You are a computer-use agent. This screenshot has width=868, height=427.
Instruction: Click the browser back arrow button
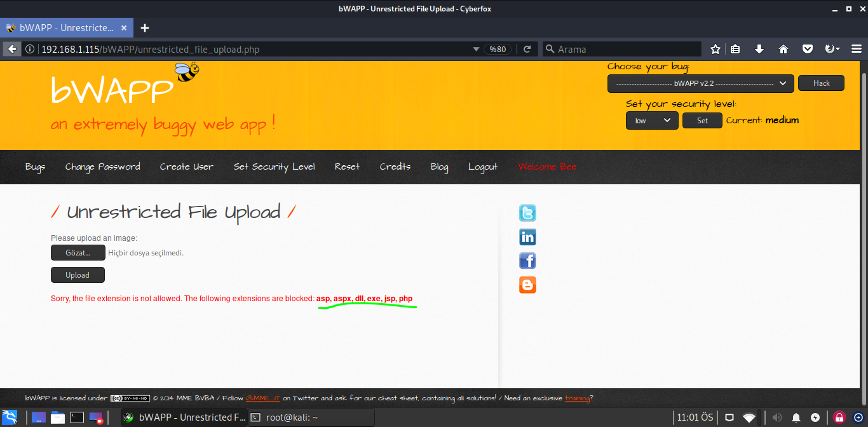click(12, 49)
